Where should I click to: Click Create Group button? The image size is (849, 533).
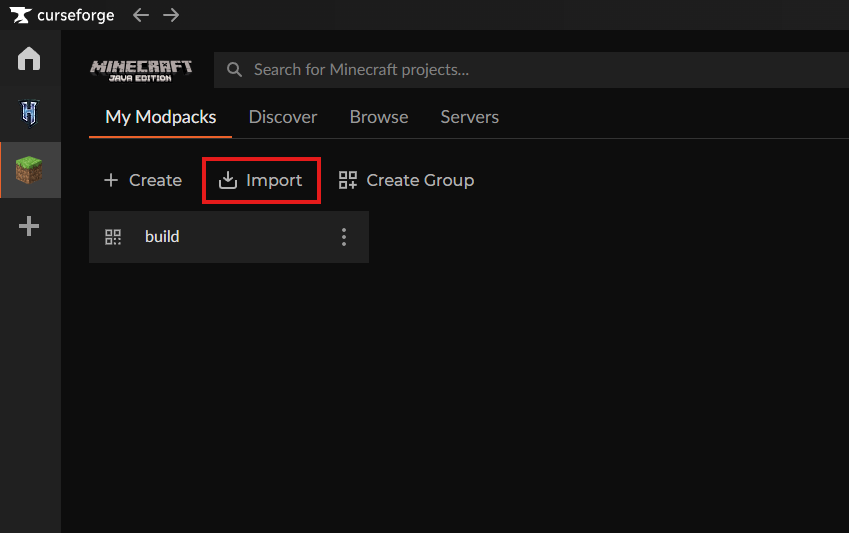[x=406, y=180]
